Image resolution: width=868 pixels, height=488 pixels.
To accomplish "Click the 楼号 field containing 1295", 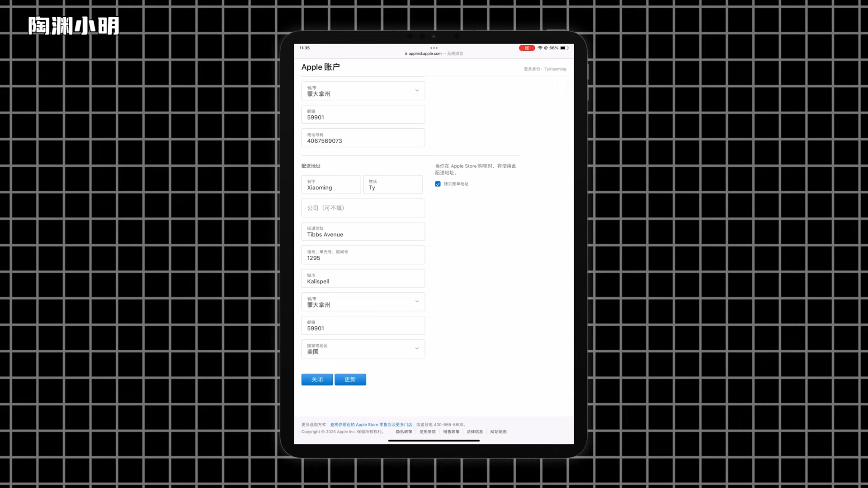I will (363, 255).
